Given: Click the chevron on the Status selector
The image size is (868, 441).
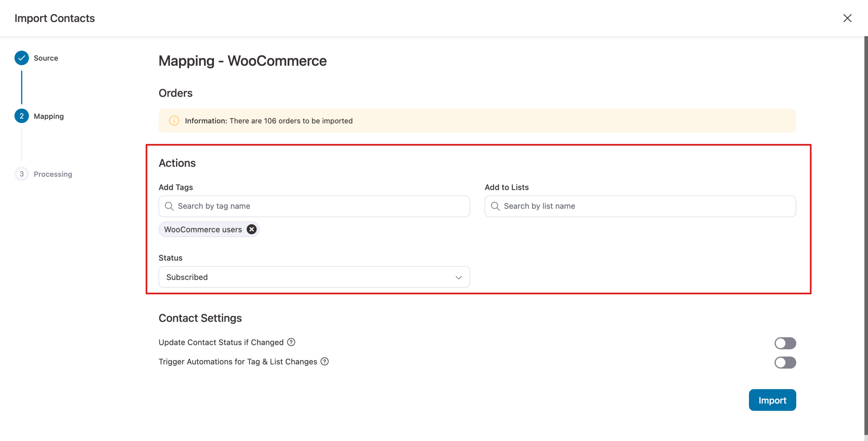Looking at the screenshot, I should 459,277.
